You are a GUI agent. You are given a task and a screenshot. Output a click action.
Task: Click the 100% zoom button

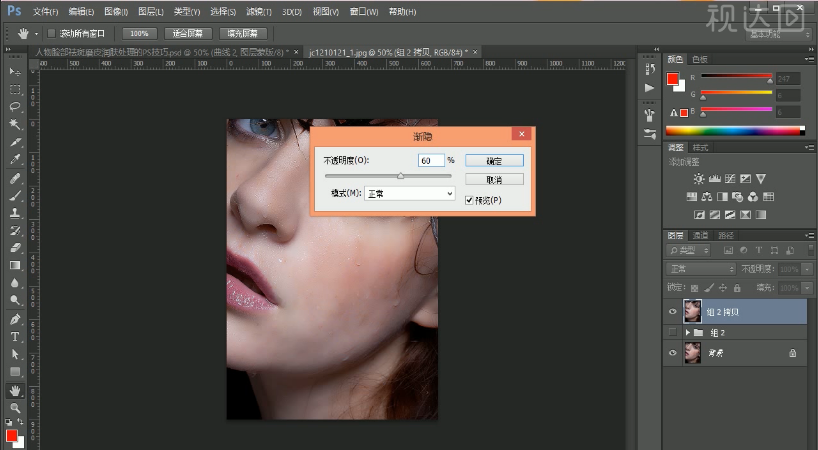(x=139, y=33)
